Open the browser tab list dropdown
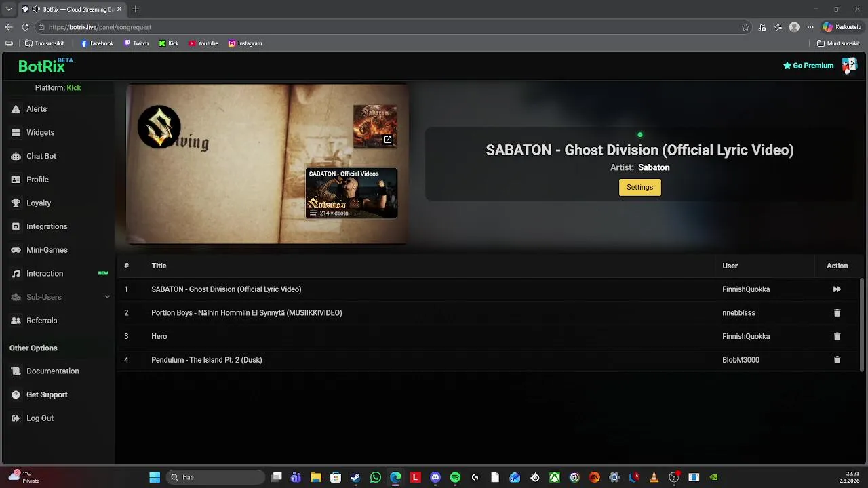The width and height of the screenshot is (868, 488). tap(9, 9)
